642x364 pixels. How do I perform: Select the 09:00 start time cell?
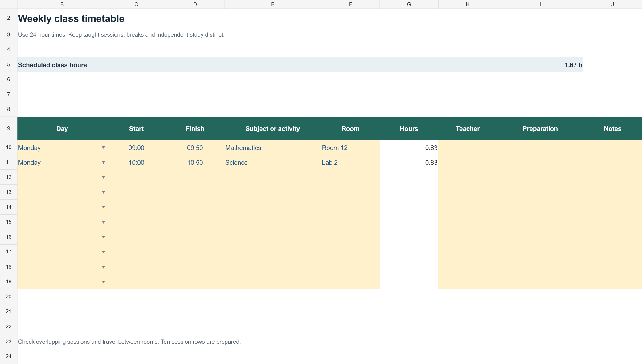pos(136,148)
